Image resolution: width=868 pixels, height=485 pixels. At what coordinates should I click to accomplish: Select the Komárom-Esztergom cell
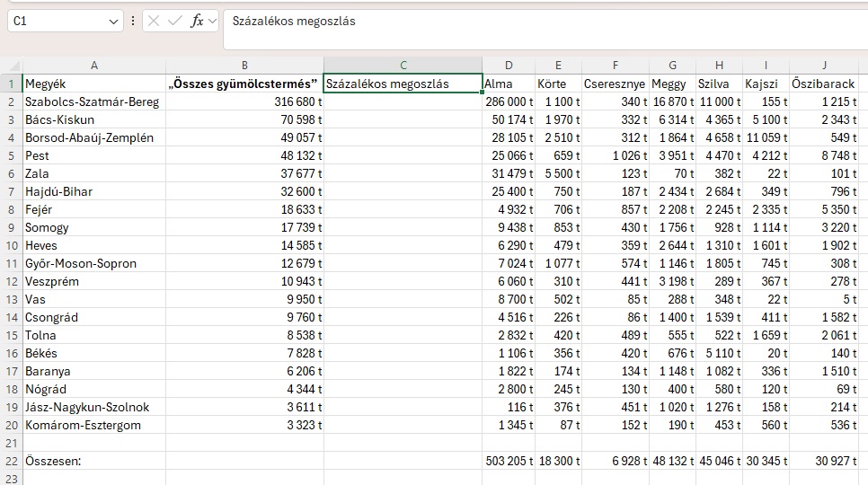(x=94, y=425)
